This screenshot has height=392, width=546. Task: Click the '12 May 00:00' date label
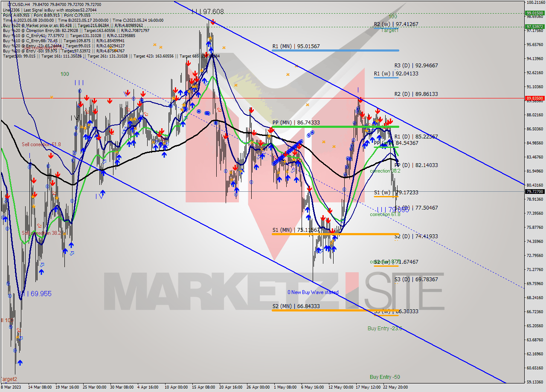point(340,387)
